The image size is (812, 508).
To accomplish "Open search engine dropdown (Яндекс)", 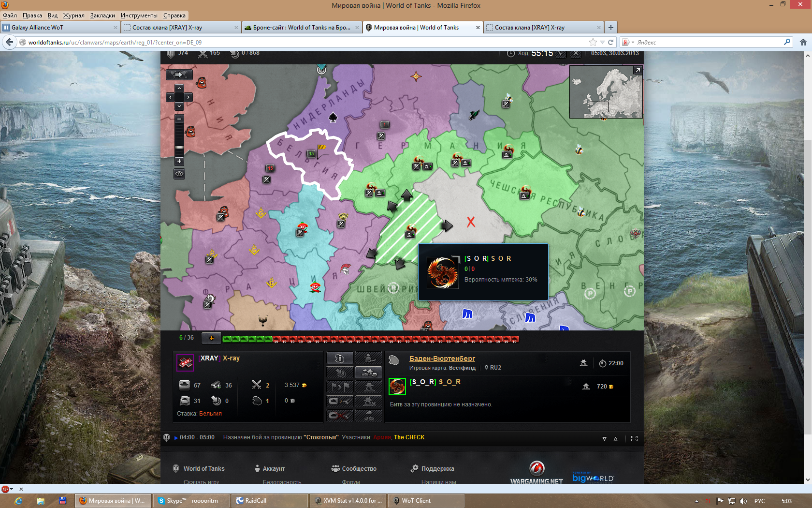I will [x=628, y=43].
